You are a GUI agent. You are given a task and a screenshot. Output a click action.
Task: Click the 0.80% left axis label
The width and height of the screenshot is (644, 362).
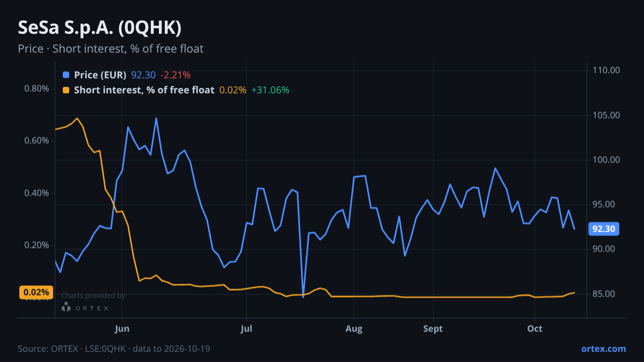click(36, 88)
